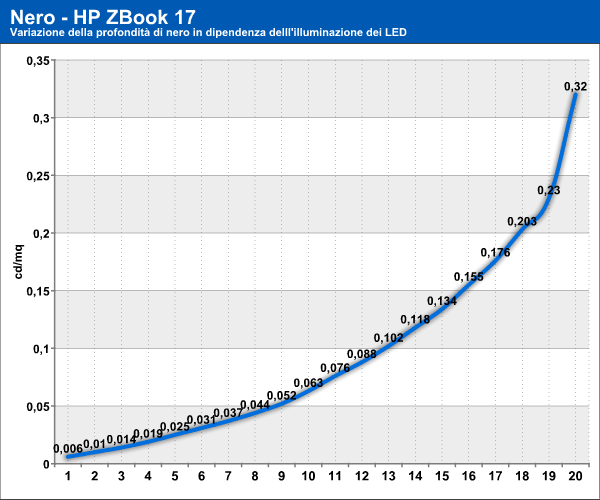Viewport: 600px width, 500px height.
Task: Click data label "0,134"
Action: (x=442, y=301)
